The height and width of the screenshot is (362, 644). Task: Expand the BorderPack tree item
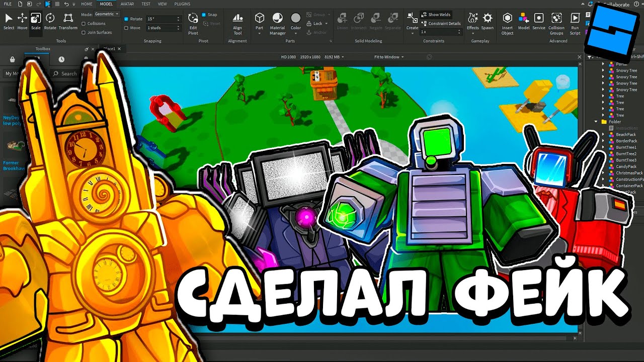point(603,141)
